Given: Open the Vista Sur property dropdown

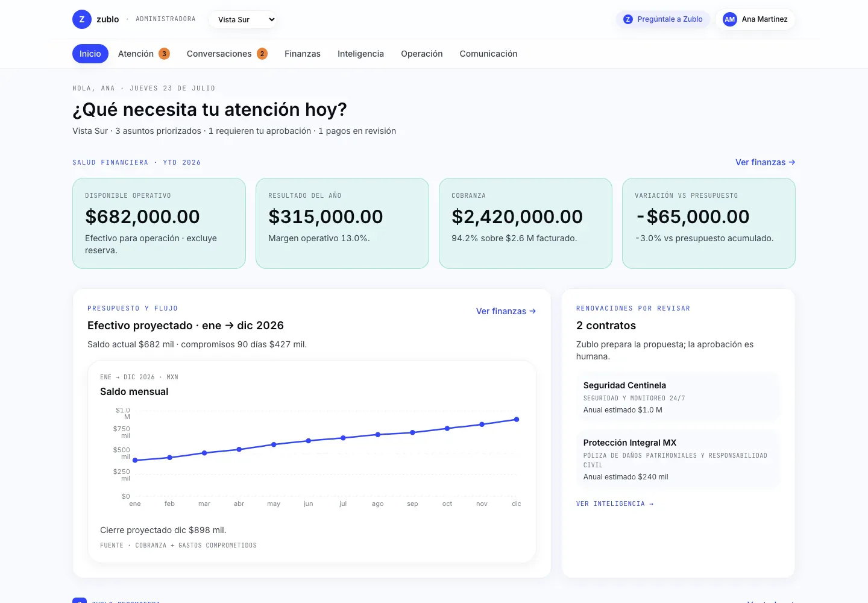Looking at the screenshot, I should click(244, 19).
